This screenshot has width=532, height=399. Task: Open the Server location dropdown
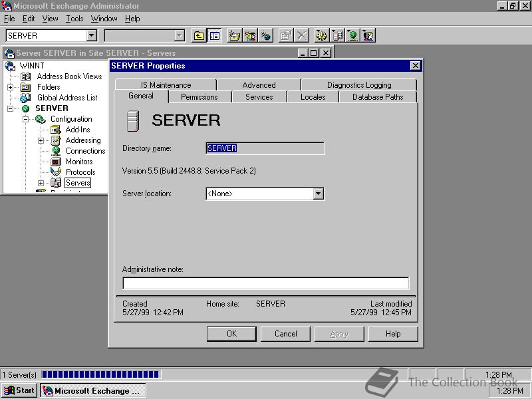319,194
